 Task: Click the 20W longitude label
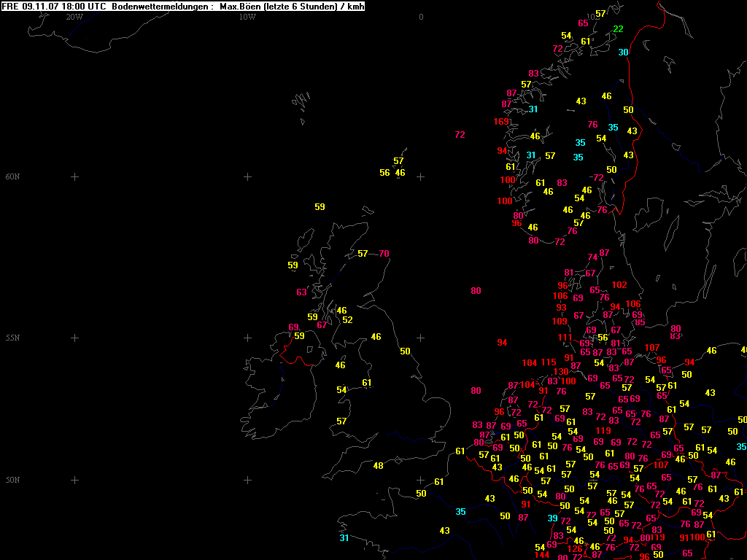coord(74,17)
